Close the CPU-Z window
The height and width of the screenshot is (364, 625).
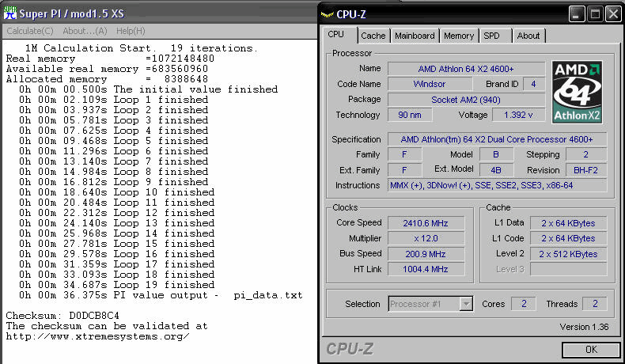tap(613, 14)
